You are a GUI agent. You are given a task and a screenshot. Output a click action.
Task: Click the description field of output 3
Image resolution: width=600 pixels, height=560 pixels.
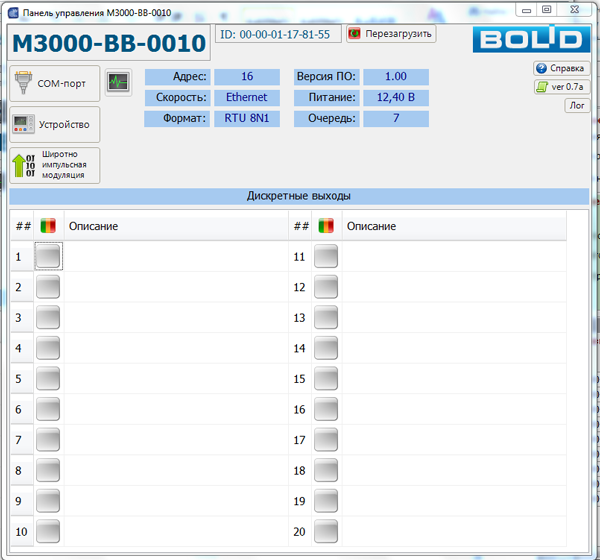pyautogui.click(x=170, y=318)
